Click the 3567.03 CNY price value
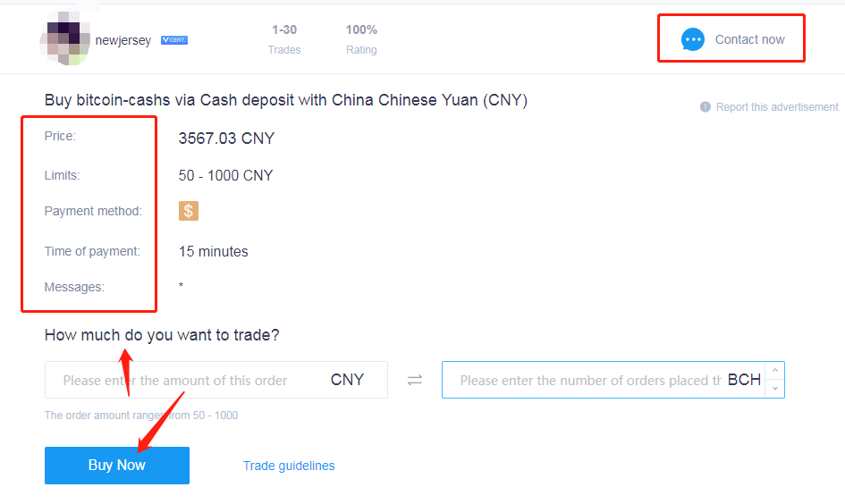Screen dimensions: 845x504 pos(226,139)
